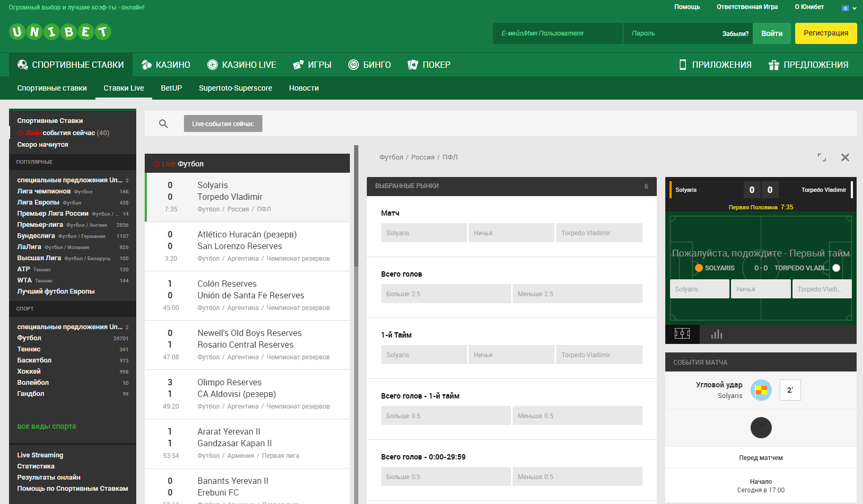Screen dimensions: 863x504
Task: Collapse the Live Футбол header
Action: 247,163
